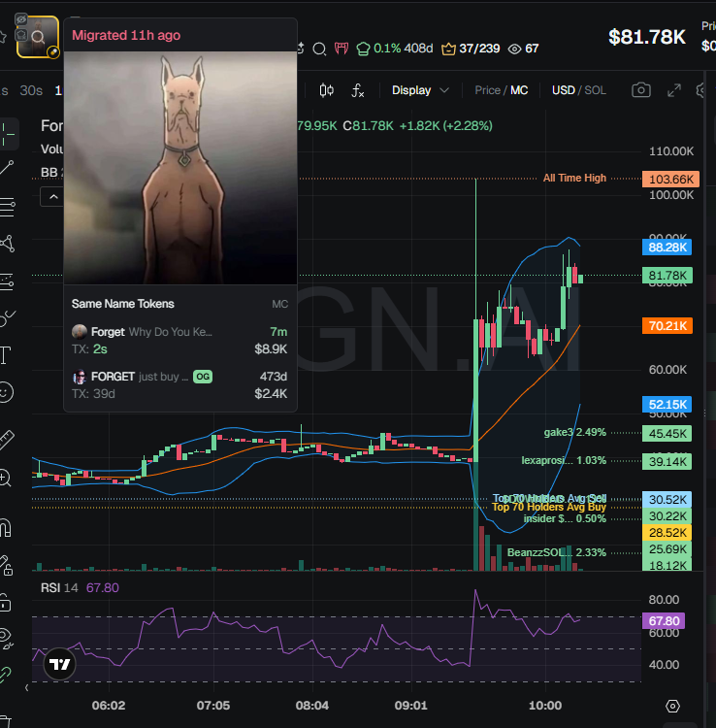Activate the zoom in tool
Screen dimensions: 716x728
coord(6,478)
